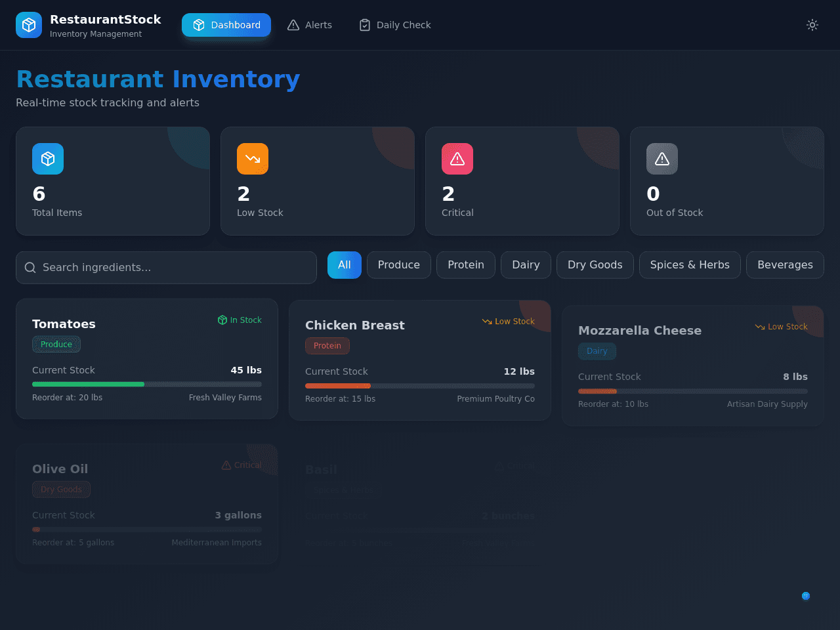Click the Dairy tag on Mozzarella Cheese

(x=597, y=351)
